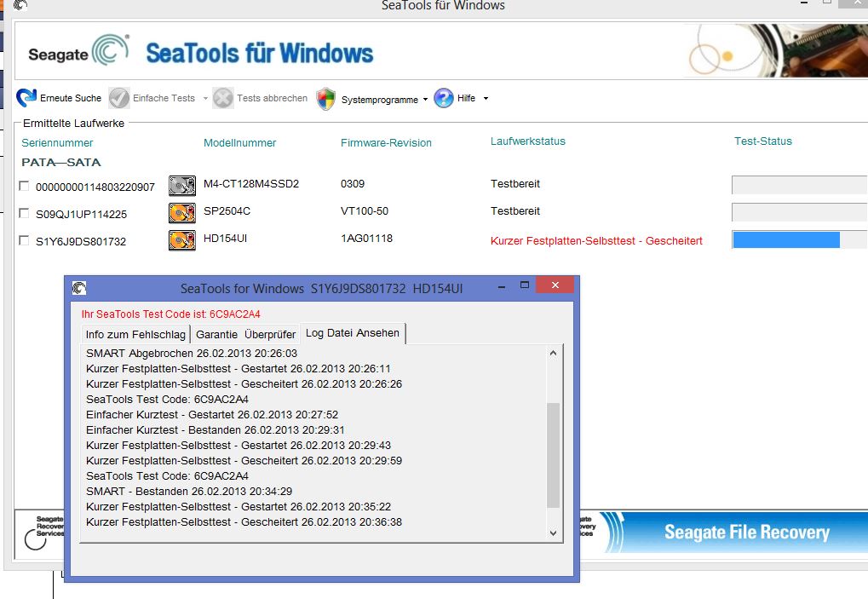Click the Tests abbrechen X icon
This screenshot has height=599, width=868.
coord(222,98)
